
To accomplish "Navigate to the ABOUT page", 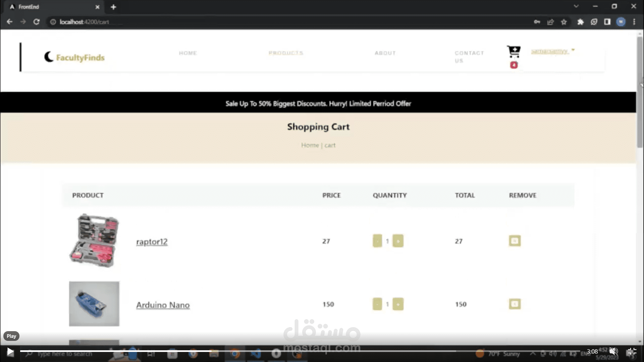I will pyautogui.click(x=385, y=53).
